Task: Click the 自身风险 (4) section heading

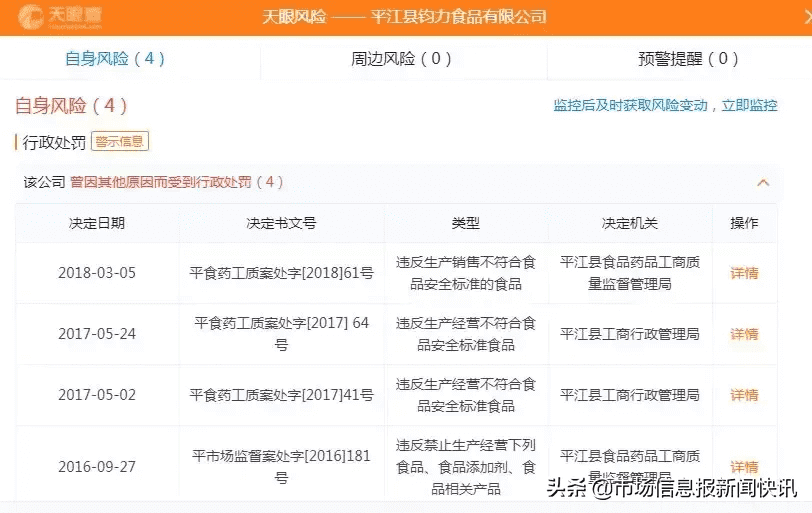Action: pos(71,106)
